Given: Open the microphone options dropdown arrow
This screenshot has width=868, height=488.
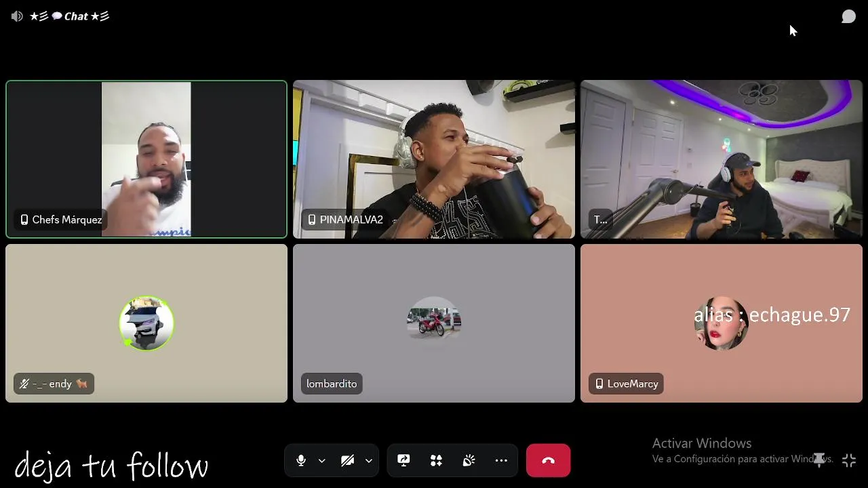Looking at the screenshot, I should (322, 461).
